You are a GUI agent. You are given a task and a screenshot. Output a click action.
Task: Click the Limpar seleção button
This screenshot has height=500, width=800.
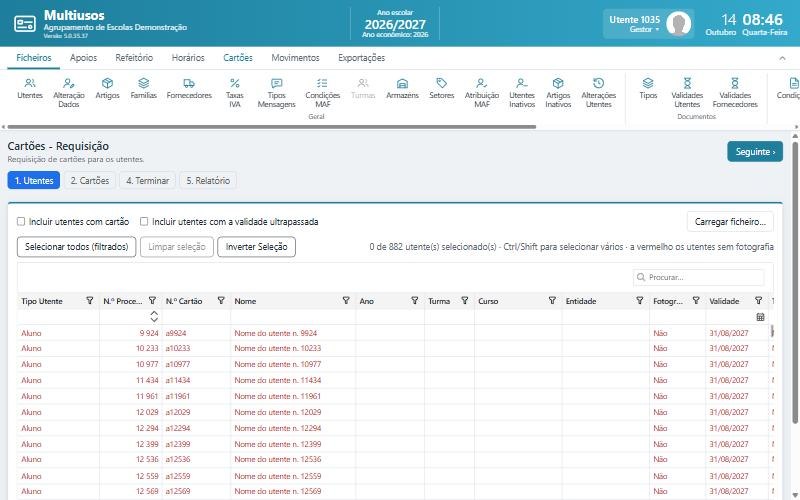coord(177,247)
